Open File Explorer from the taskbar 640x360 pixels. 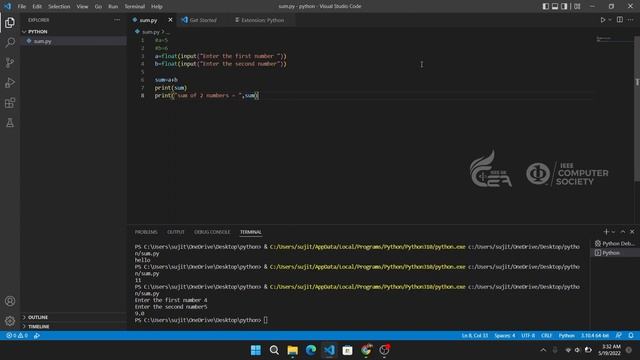pyautogui.click(x=293, y=350)
